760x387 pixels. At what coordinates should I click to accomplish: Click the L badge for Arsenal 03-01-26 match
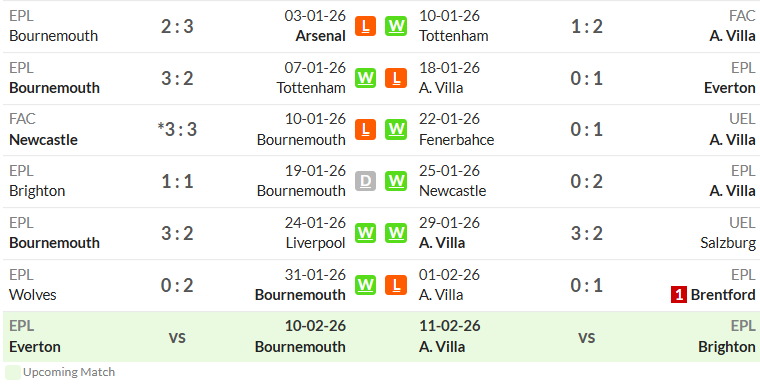(x=365, y=26)
